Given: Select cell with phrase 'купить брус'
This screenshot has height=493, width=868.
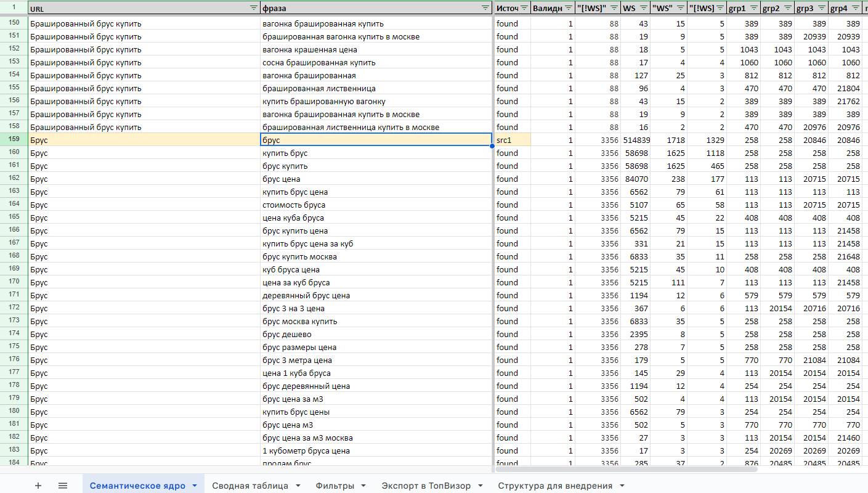Looking at the screenshot, I should (x=376, y=153).
